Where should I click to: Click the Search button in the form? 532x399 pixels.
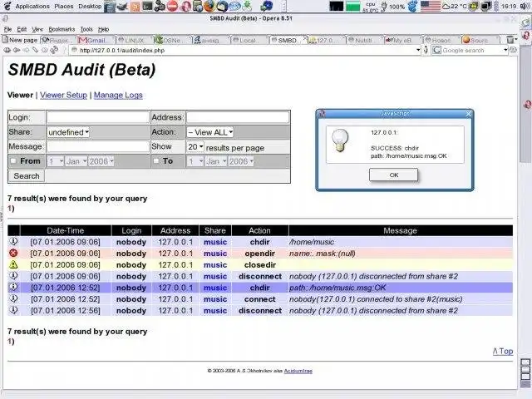coord(27,175)
